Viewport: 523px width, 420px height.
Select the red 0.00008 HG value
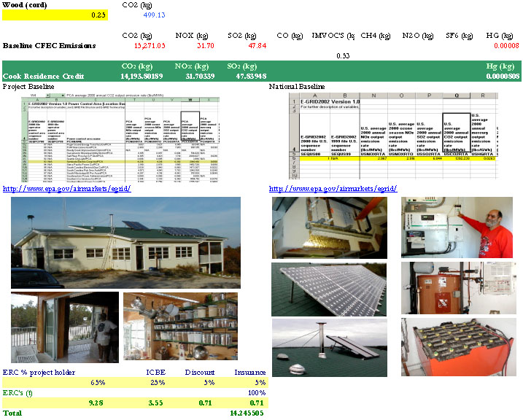pos(506,46)
